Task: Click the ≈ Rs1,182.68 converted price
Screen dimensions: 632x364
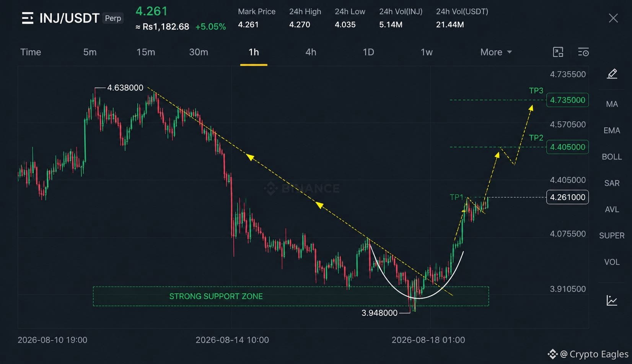Action: [x=162, y=27]
